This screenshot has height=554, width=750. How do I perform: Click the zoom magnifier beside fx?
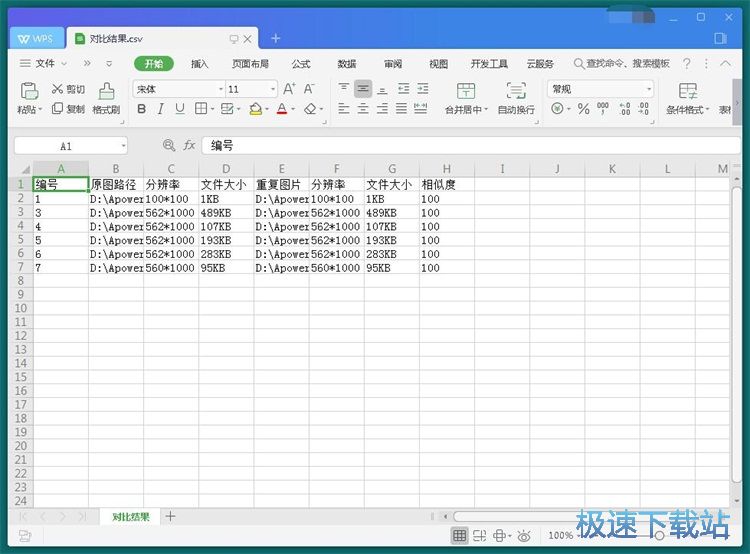(x=169, y=145)
